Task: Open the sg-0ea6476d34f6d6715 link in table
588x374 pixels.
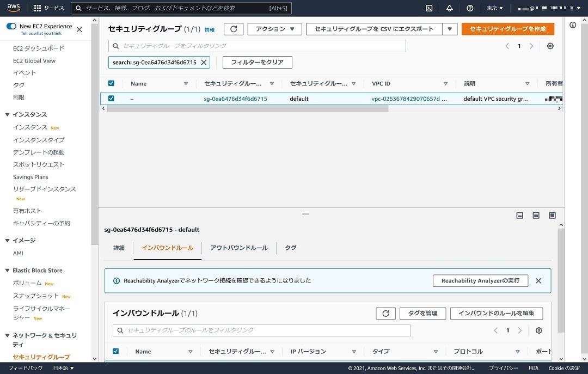Action: 236,99
